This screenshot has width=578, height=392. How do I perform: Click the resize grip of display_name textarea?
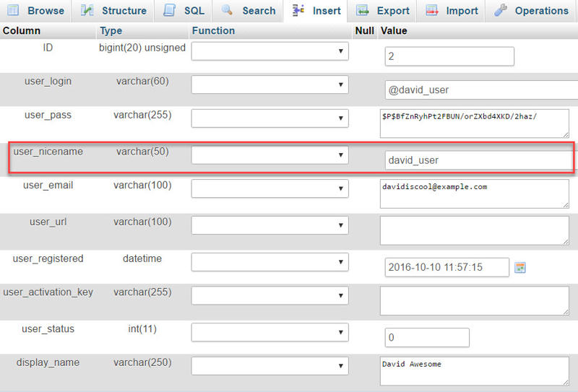pos(566,382)
